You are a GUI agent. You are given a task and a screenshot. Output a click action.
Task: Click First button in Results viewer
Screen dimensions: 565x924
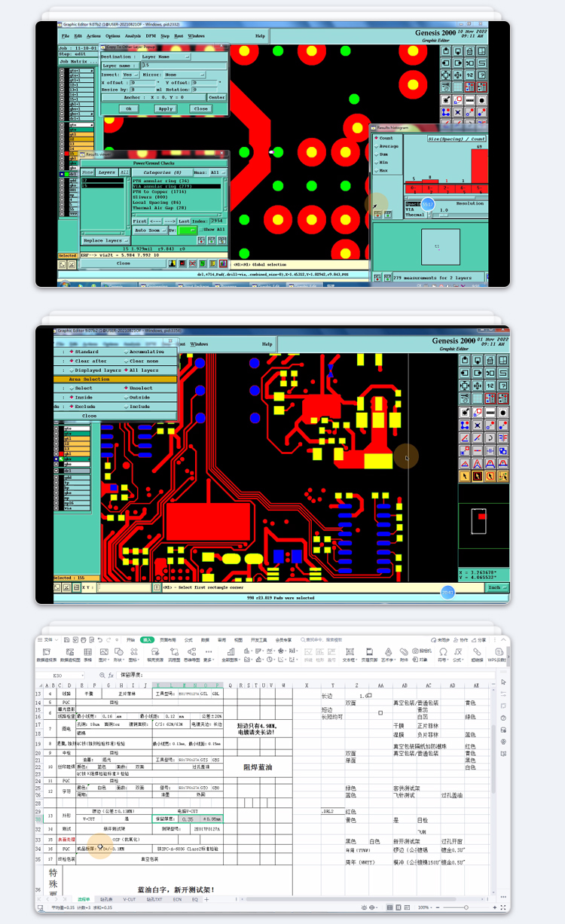click(x=140, y=221)
